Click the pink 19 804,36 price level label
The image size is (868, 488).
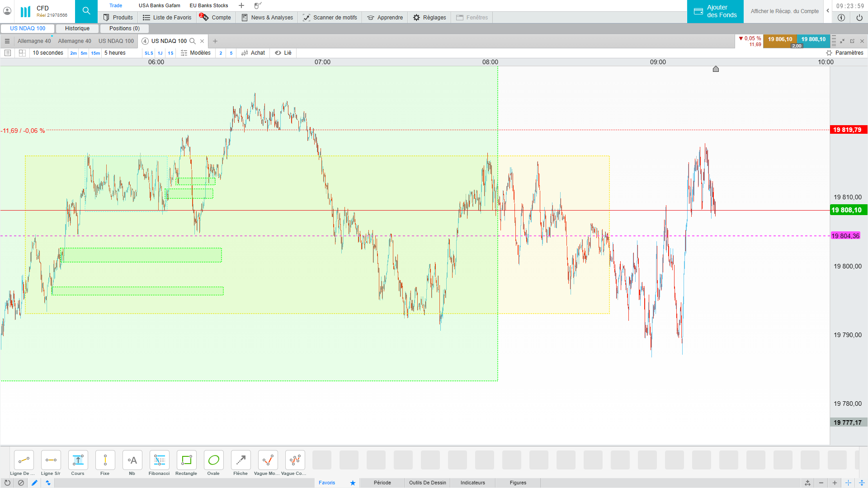coord(845,236)
